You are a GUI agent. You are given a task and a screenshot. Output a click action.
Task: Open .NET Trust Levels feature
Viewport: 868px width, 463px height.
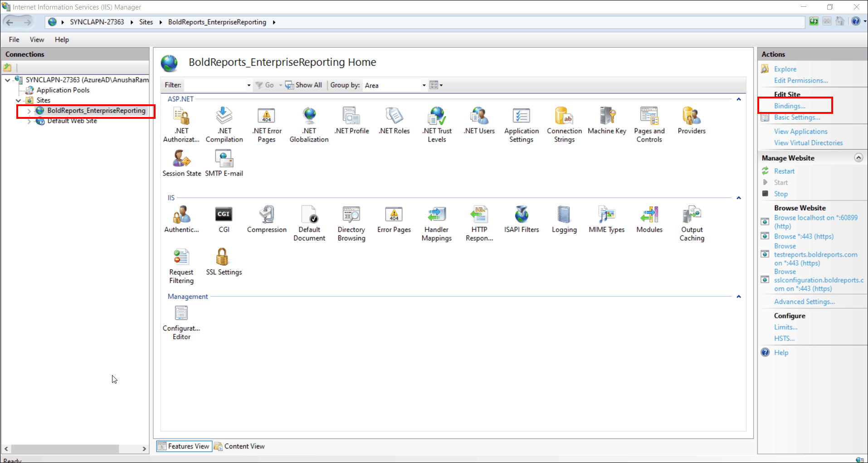click(x=437, y=125)
